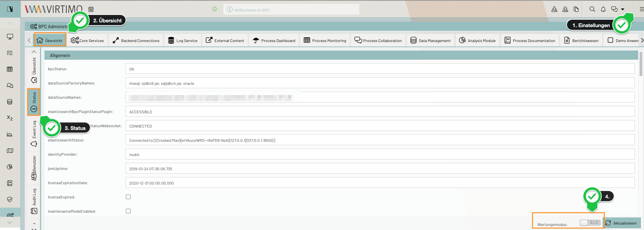Screen dimensions: 644x230
Task: Select the Status side tab
Action: coord(34,102)
